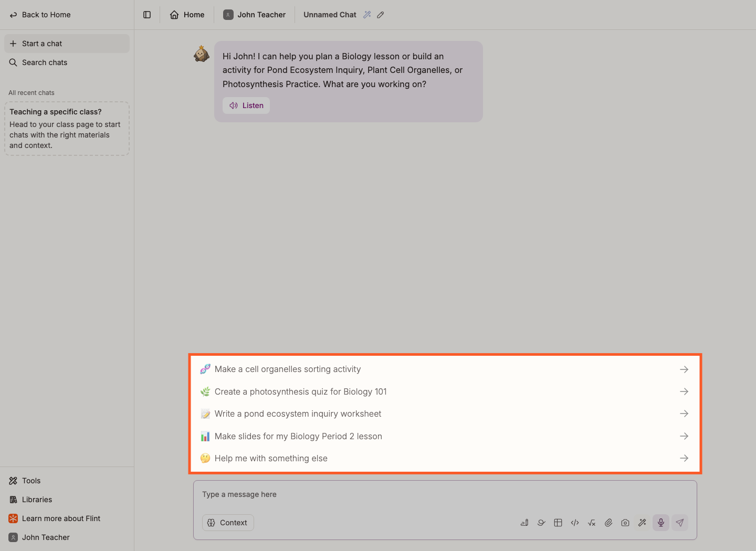The image size is (756, 551).
Task: Click the message input field
Action: 445,494
